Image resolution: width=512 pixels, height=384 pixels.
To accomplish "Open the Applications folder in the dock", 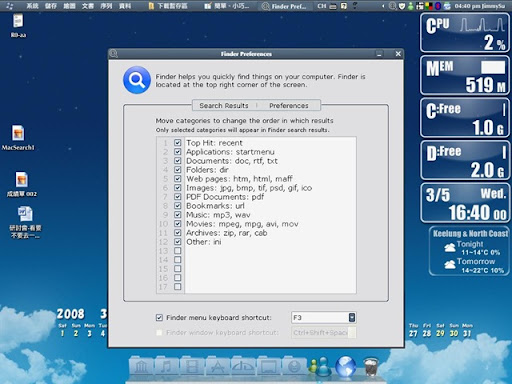I will pos(217,367).
